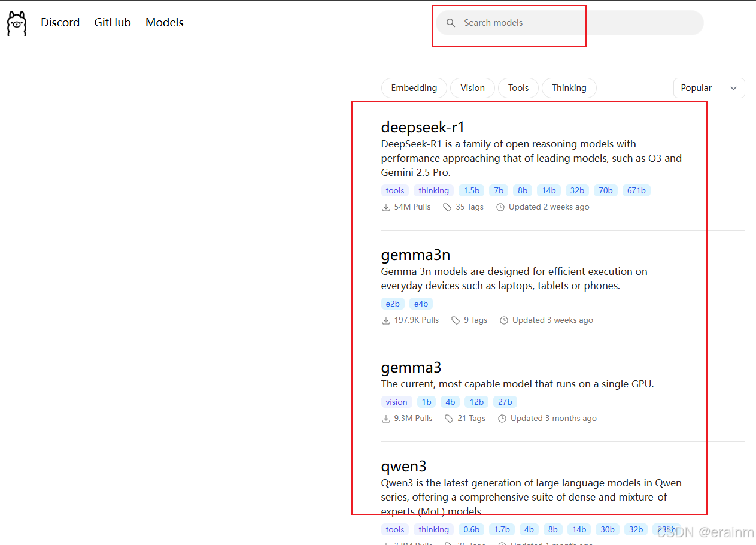Select gemma3n e4b size tag

pos(421,304)
